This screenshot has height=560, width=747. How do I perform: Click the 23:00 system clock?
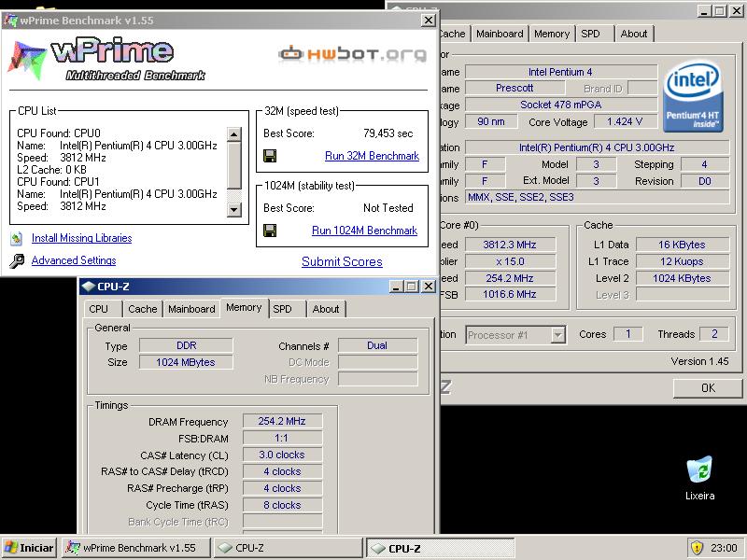[724, 548]
